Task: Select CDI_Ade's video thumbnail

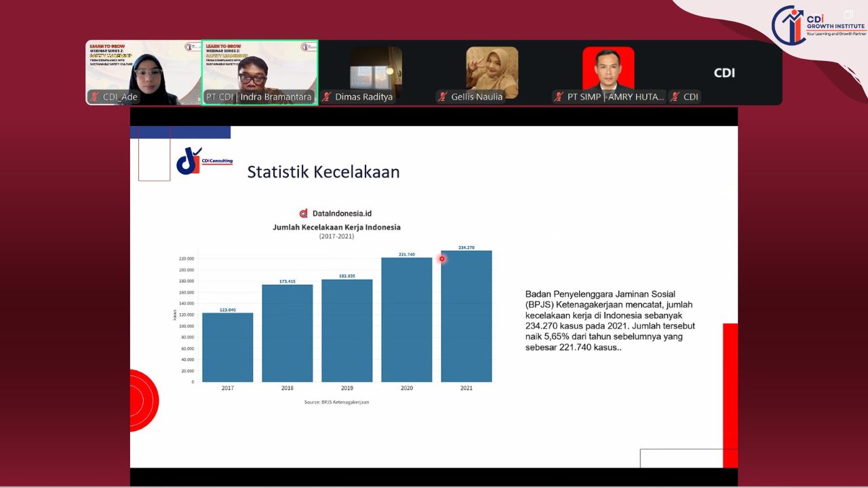Action: click(144, 71)
